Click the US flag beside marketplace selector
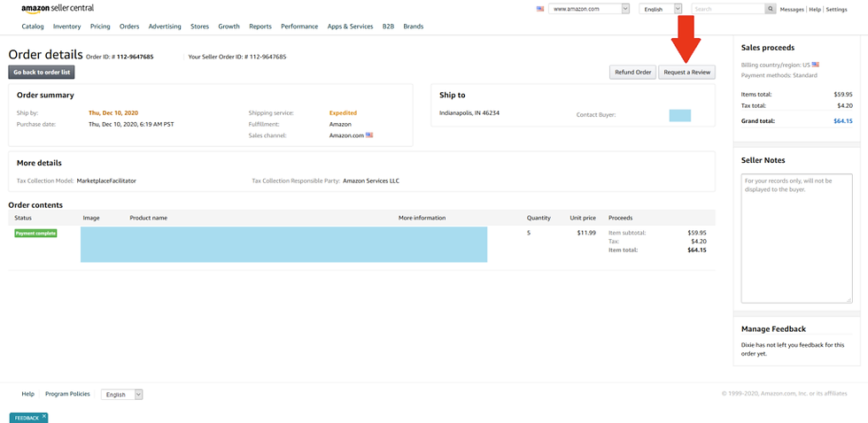The width and height of the screenshot is (868, 423). (x=540, y=9)
